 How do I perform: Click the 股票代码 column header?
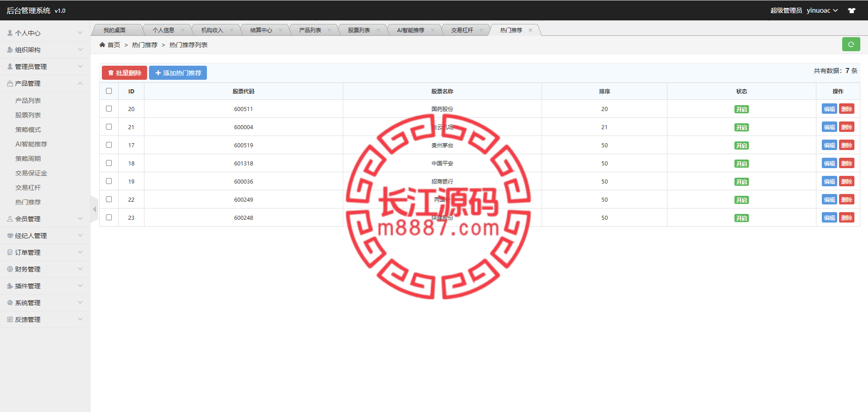coord(244,91)
